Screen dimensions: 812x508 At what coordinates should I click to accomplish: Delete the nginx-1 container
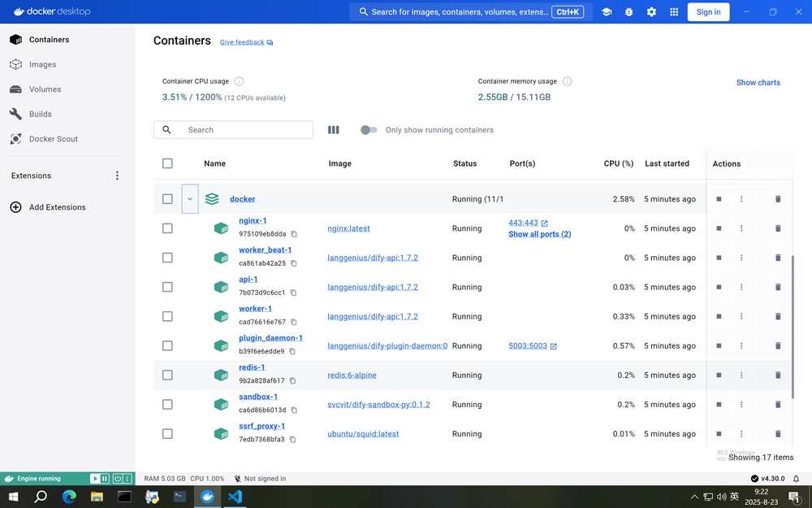(x=778, y=228)
